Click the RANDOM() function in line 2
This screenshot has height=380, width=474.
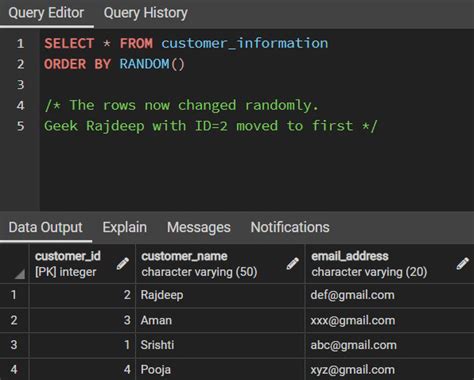click(152, 64)
